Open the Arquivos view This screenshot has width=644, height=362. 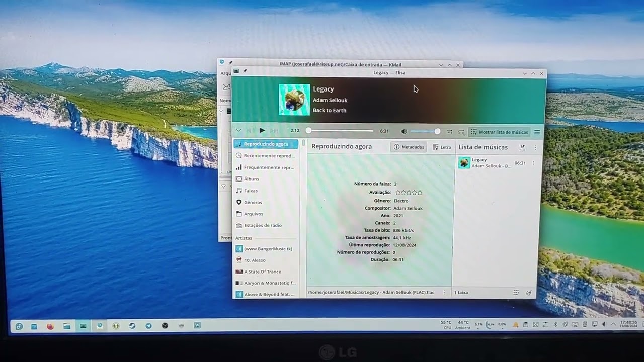pos(266,214)
